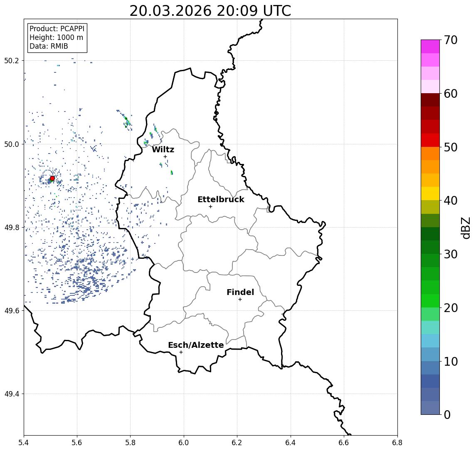Click the latitude tick label 50.2
This screenshot has height=451, width=476.
tap(12, 60)
